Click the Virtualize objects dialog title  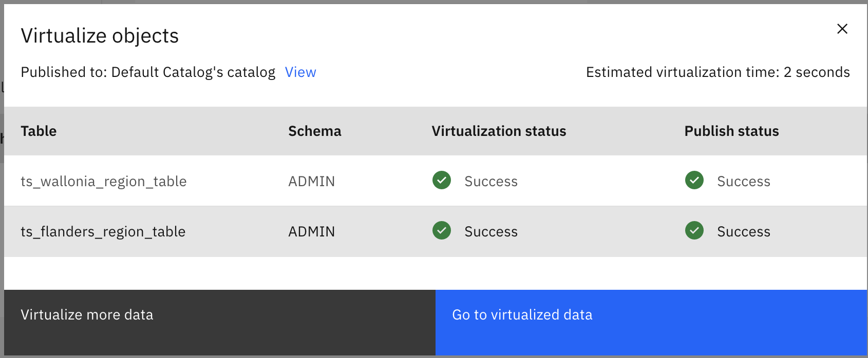(x=100, y=36)
